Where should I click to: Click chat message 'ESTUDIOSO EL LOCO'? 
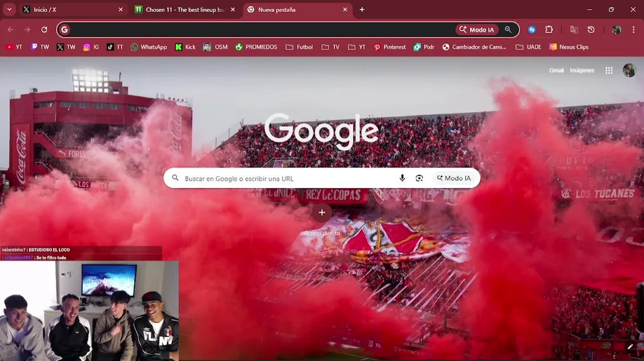49,250
